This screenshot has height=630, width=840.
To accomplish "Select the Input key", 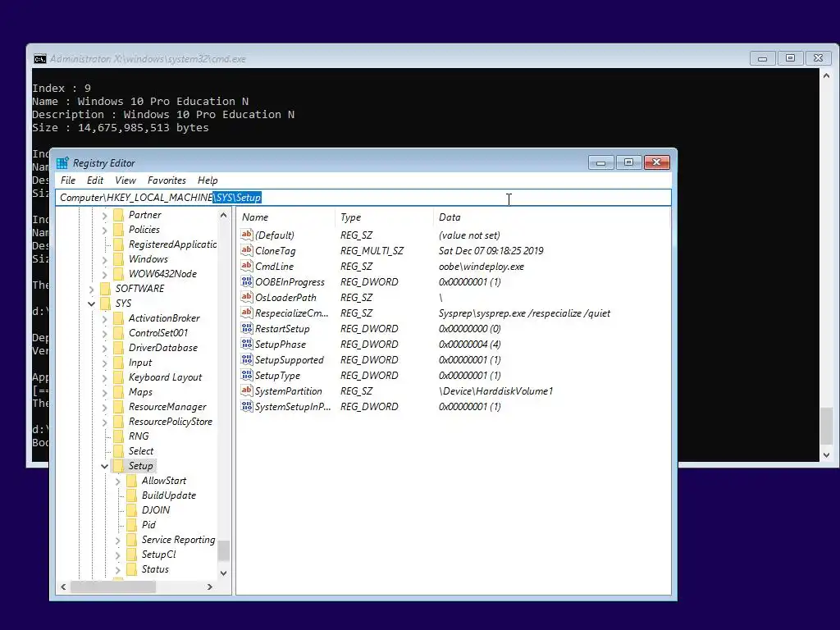I will point(139,363).
